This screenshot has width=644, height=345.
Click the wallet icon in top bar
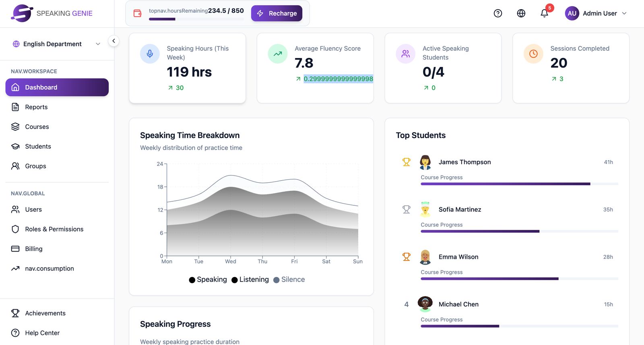point(138,13)
